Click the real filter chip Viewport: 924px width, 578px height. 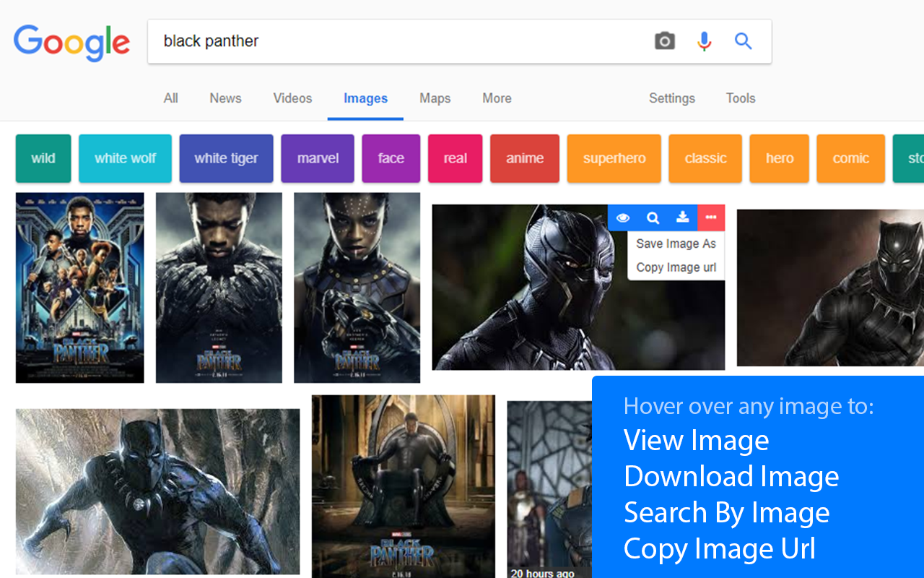[x=455, y=158]
